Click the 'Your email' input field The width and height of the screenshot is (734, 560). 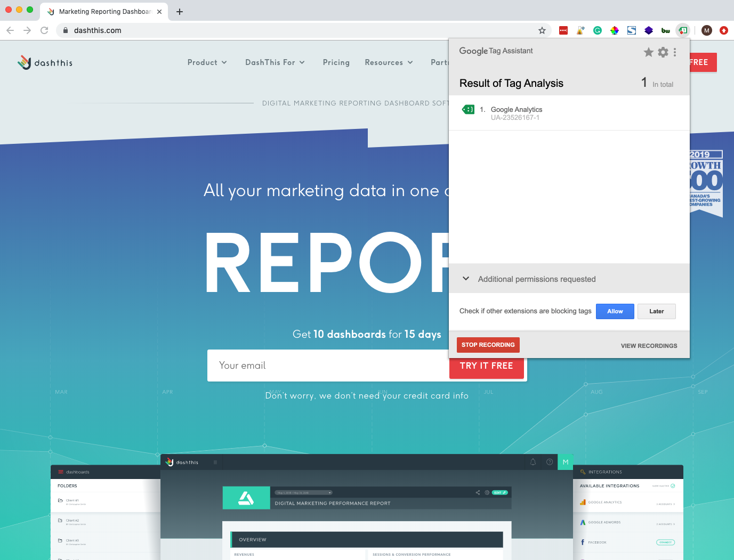[x=328, y=366]
